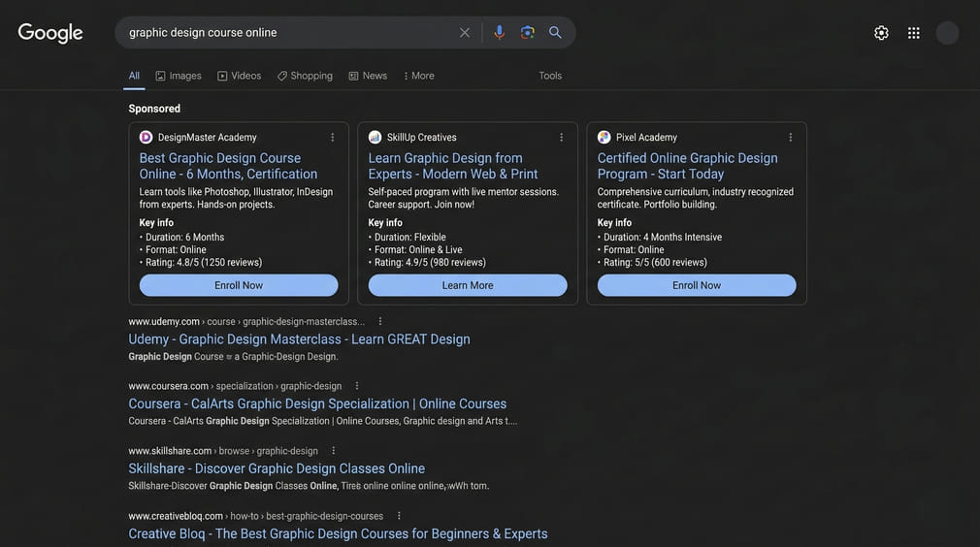Open three-dot menu beside creativebloq.com result
980x547 pixels.
pos(399,516)
